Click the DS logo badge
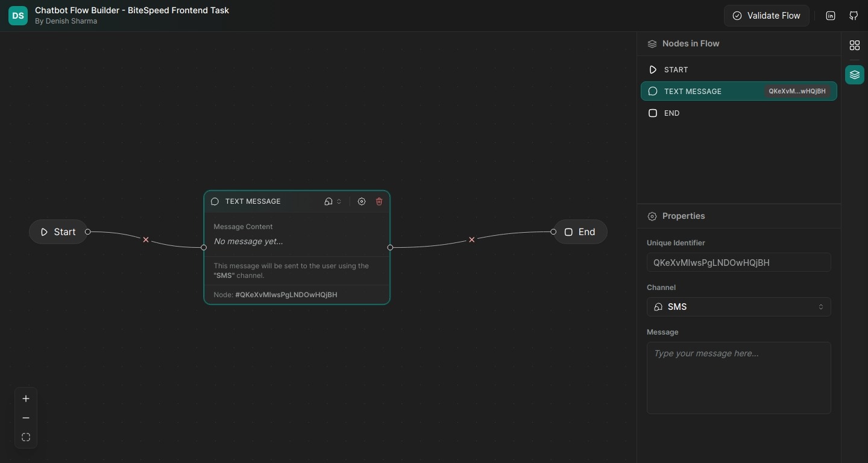868x463 pixels. click(18, 16)
